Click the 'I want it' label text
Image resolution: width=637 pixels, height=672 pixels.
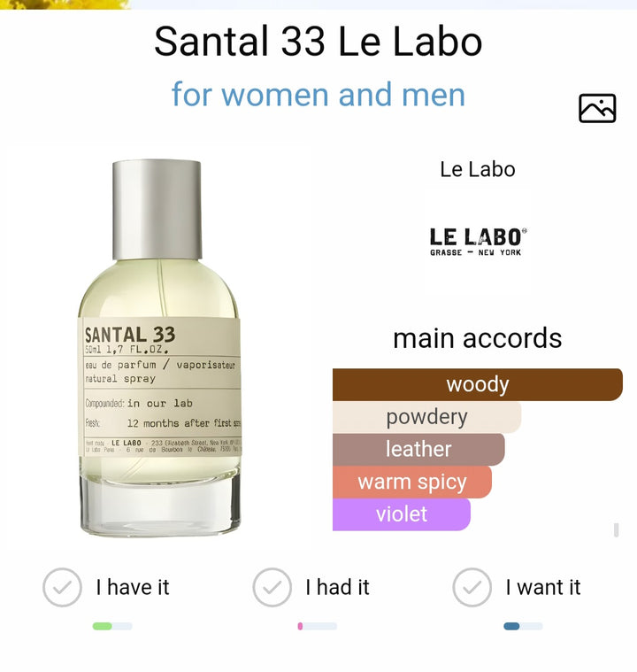pos(543,587)
